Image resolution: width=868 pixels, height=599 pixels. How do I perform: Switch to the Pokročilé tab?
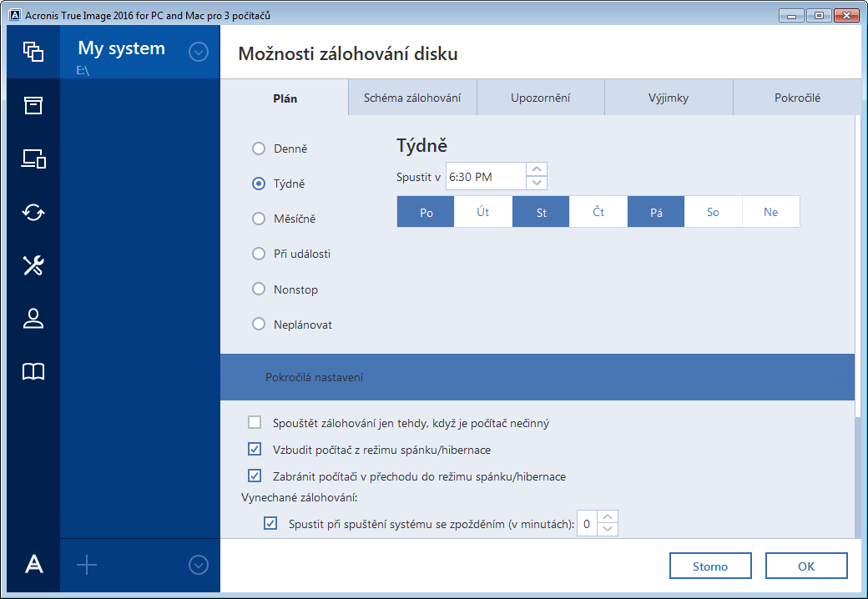(x=796, y=98)
